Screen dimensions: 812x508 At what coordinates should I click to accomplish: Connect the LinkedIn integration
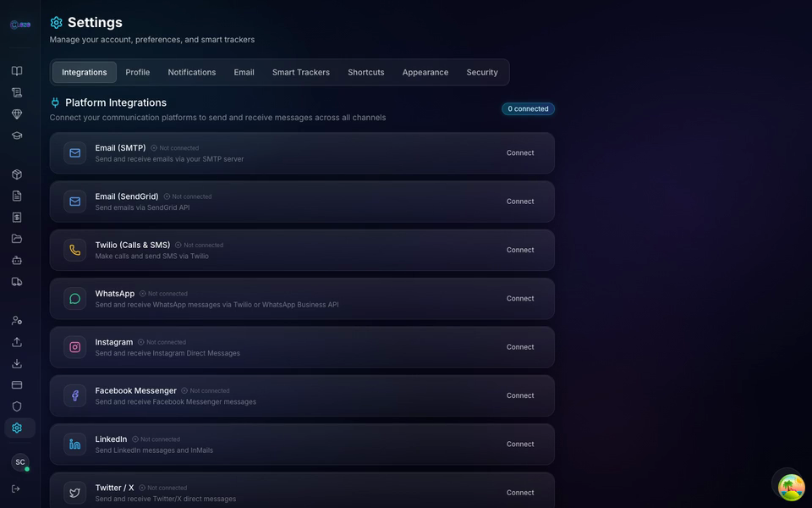pos(520,444)
